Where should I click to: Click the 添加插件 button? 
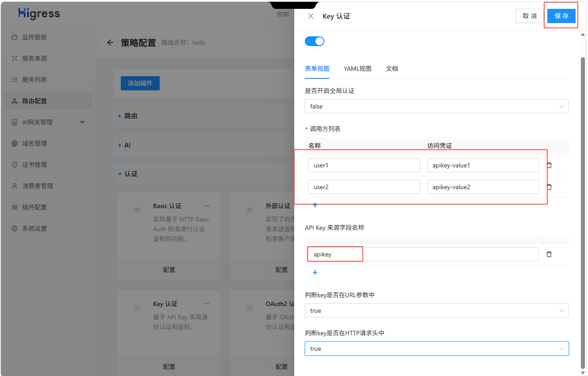[140, 83]
